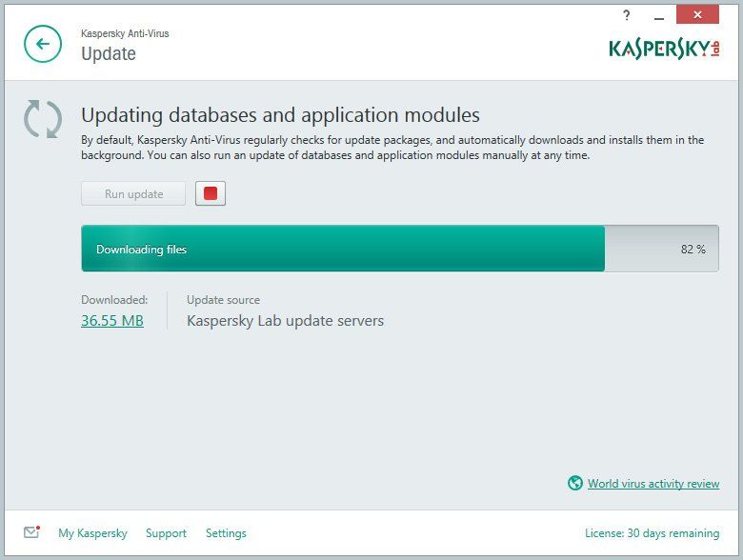Open help via the question mark icon
Viewport: 743px width, 560px height.
[x=627, y=15]
